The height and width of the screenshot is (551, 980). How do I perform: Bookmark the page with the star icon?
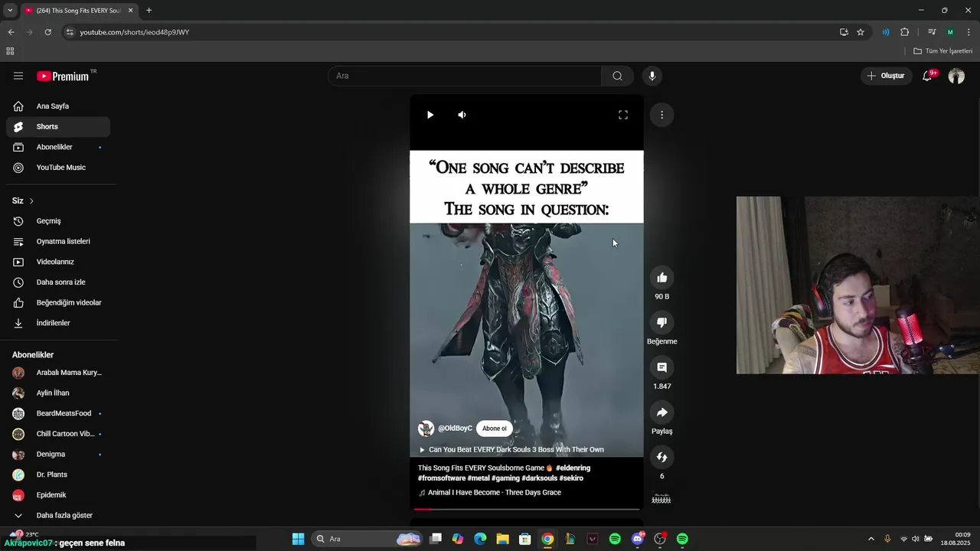point(861,32)
